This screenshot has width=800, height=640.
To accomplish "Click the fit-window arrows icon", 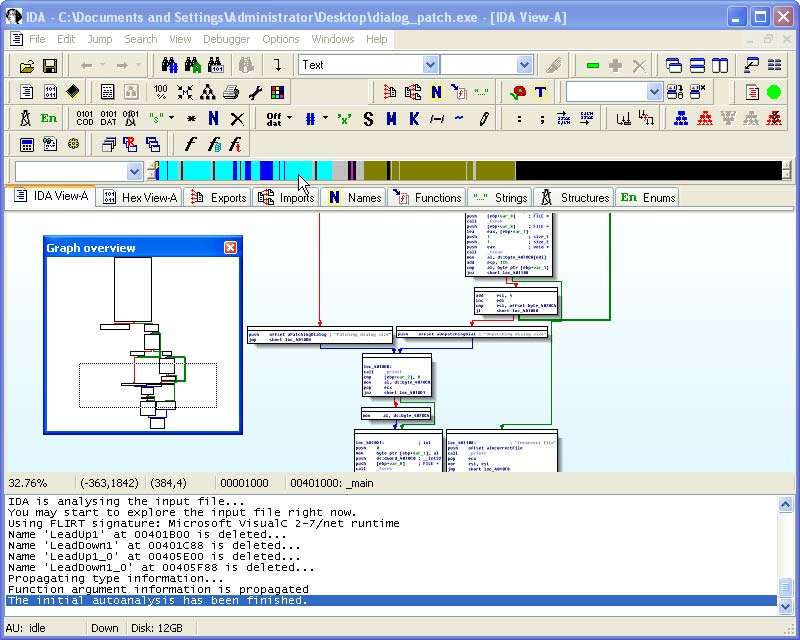I will tap(185, 92).
